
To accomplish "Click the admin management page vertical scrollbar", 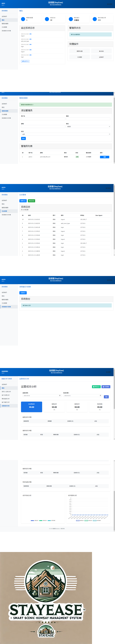I will pyautogui.click(x=114, y=128).
